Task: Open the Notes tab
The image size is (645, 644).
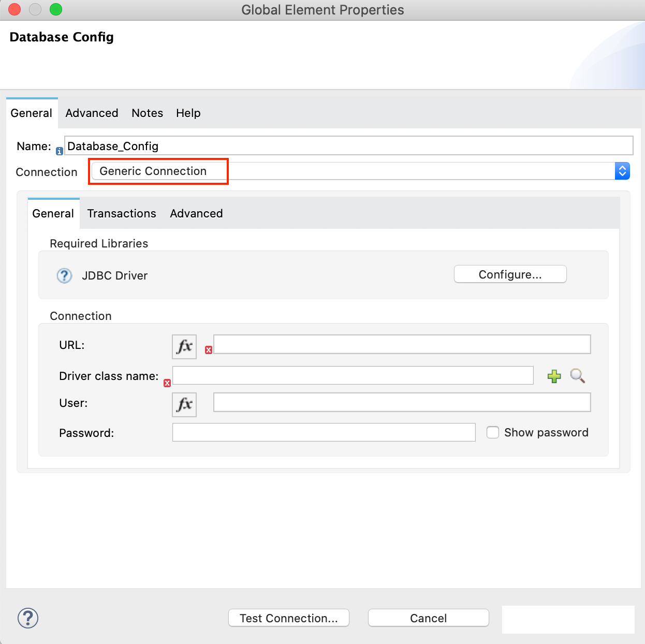Action: pyautogui.click(x=147, y=113)
